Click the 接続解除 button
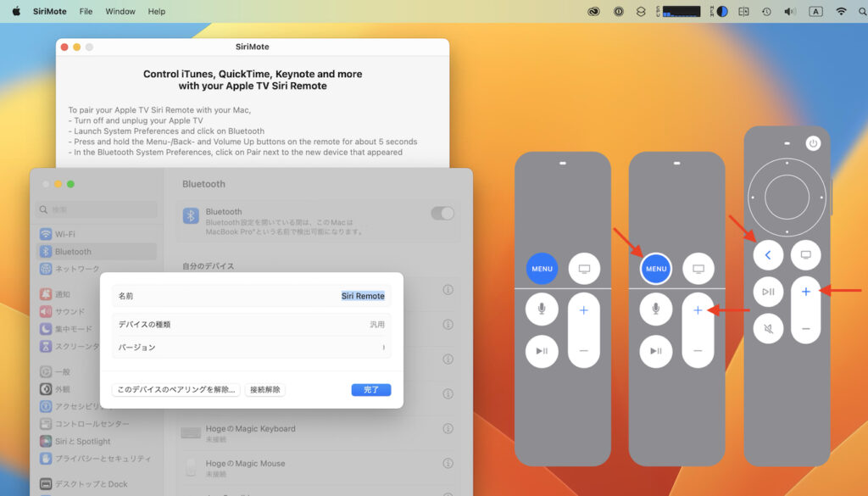Viewport: 868px width, 496px height. click(265, 390)
